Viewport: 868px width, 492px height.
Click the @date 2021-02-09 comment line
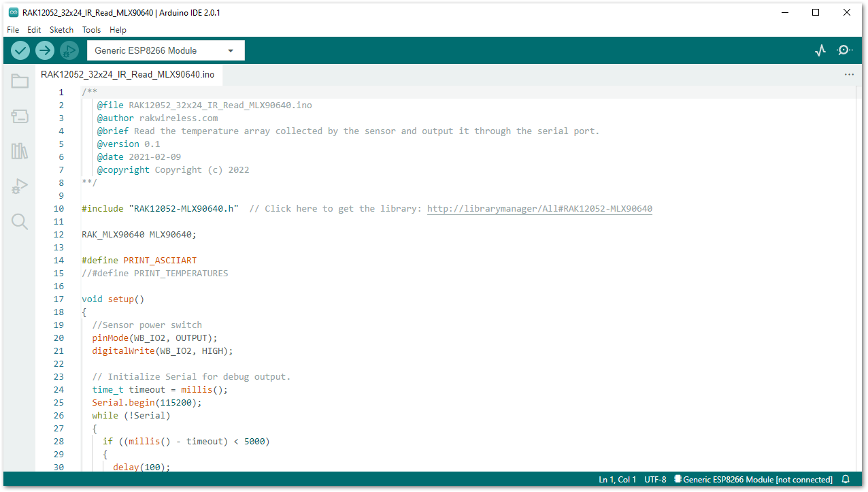139,157
